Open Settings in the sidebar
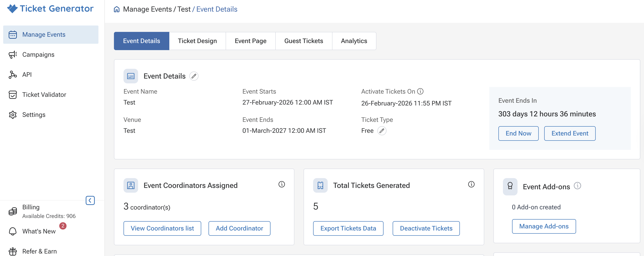644x256 pixels. [51, 115]
